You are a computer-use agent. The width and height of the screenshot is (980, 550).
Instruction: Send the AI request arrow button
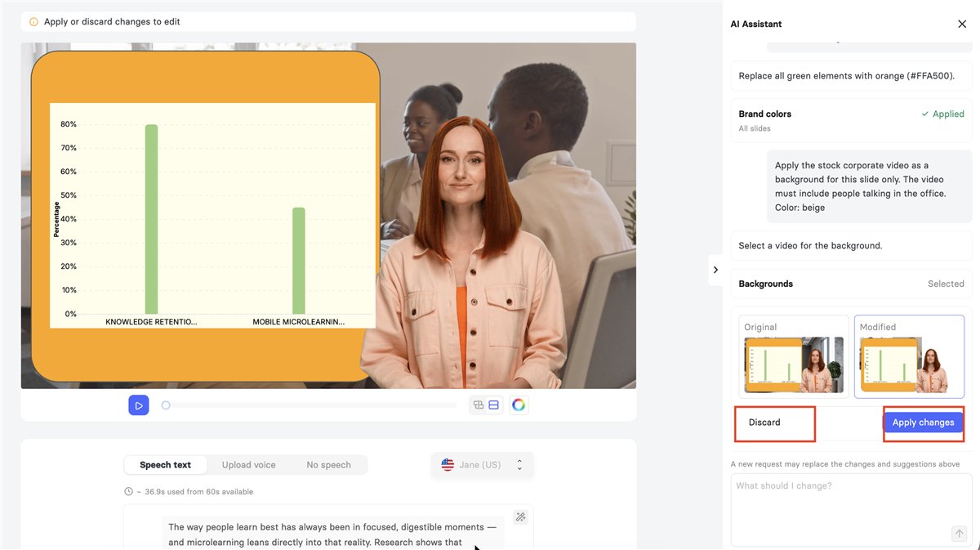959,534
